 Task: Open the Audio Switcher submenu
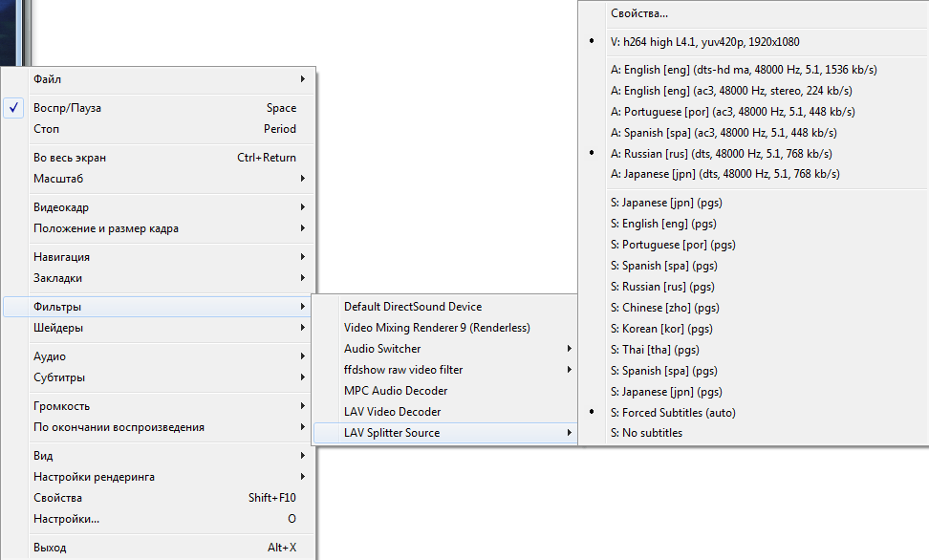pyautogui.click(x=382, y=349)
